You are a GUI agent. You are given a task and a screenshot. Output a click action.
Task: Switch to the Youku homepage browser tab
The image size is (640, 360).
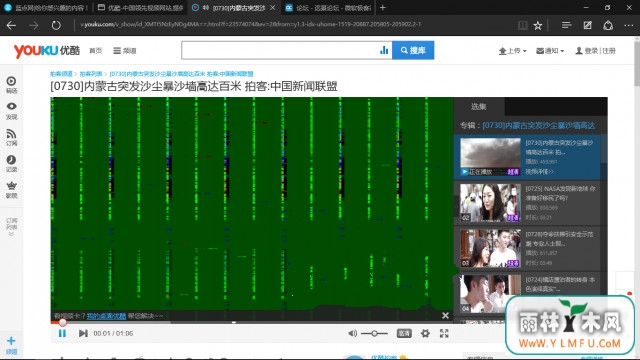pos(141,8)
